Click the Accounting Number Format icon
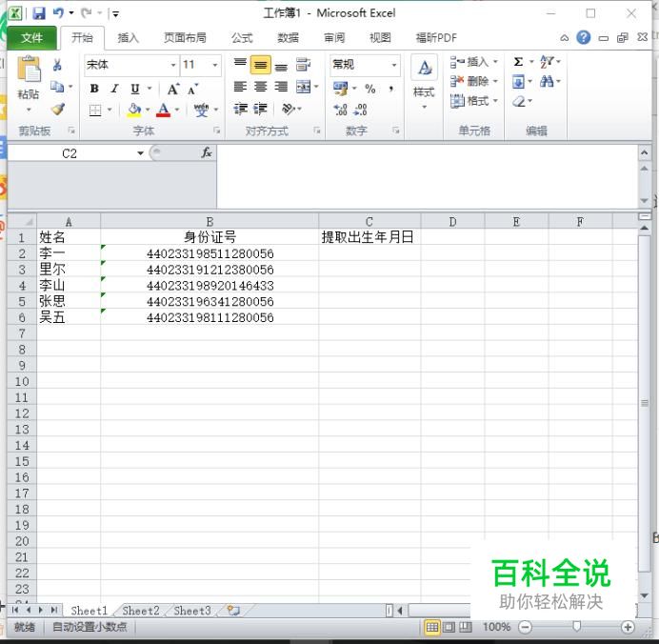Viewport: 659px width, 644px height. [x=340, y=89]
